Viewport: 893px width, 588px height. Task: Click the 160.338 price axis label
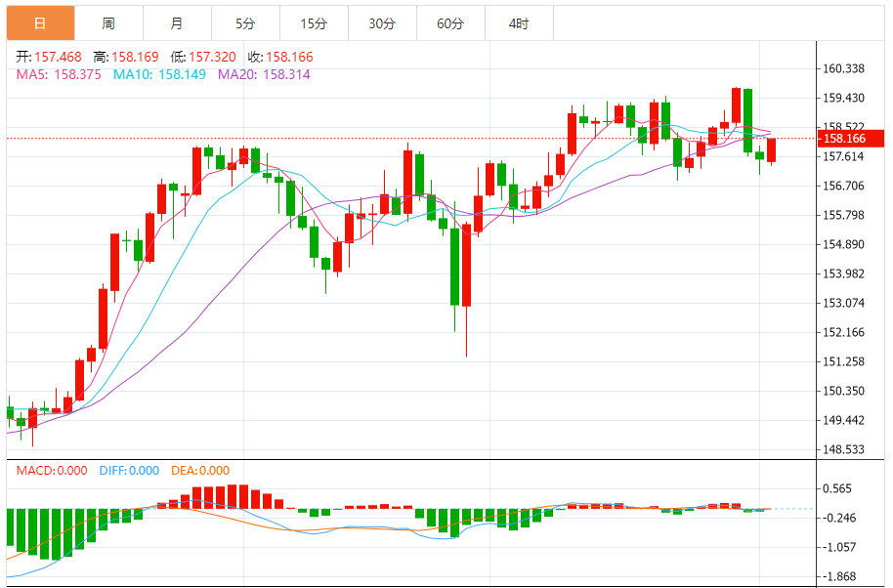tap(844, 68)
